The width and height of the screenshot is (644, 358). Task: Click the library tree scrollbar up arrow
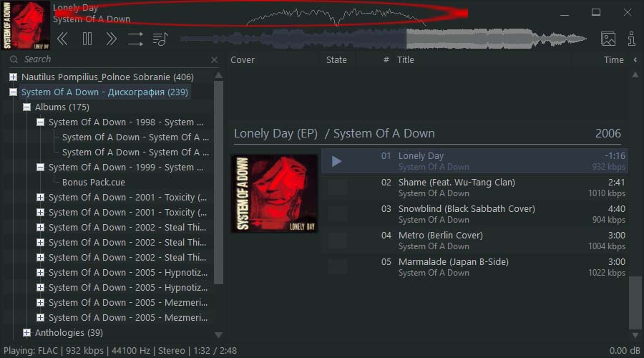pyautogui.click(x=218, y=75)
